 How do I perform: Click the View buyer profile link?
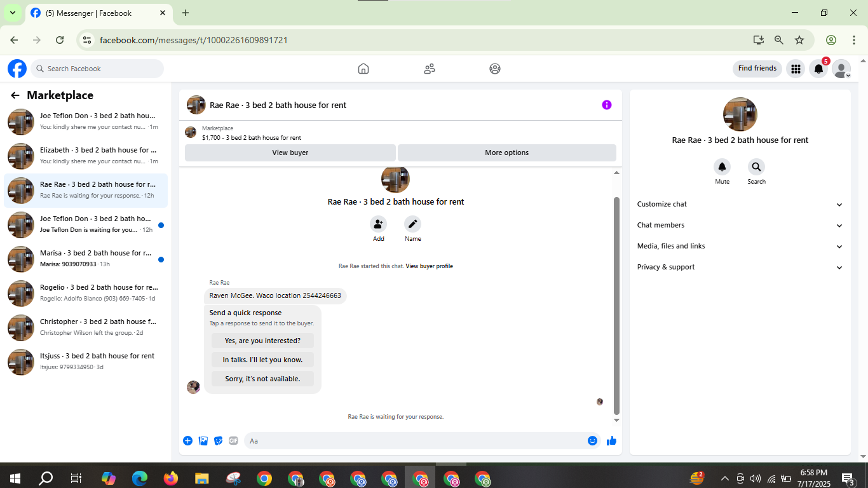(x=430, y=266)
